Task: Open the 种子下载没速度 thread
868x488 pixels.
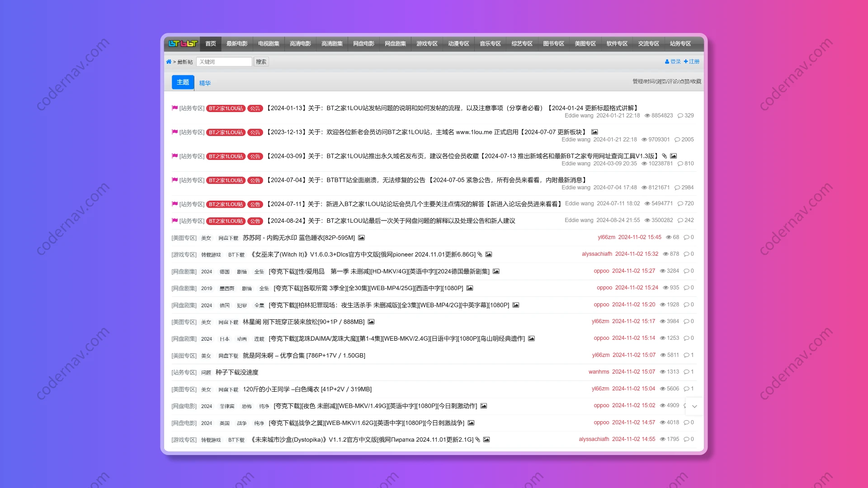Action: coord(237,372)
